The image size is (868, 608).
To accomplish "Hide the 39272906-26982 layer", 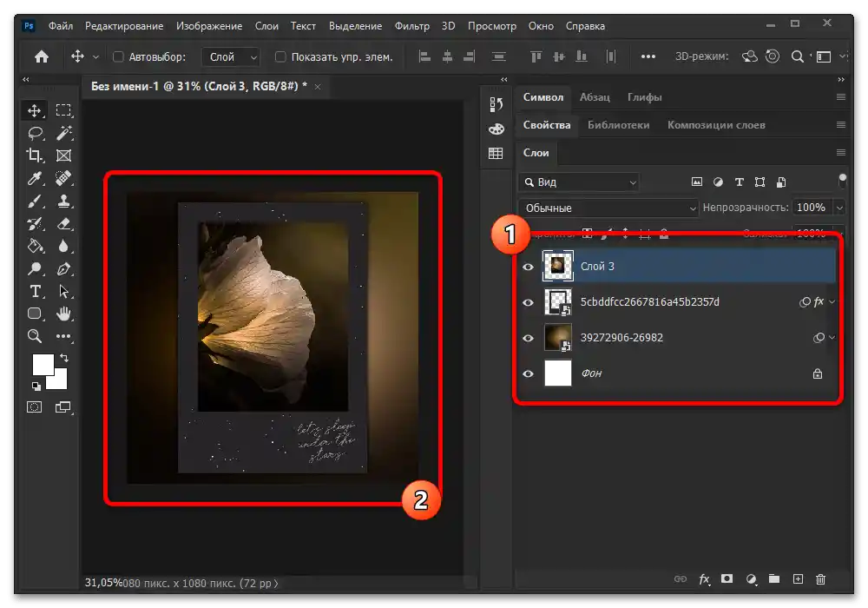I will click(528, 338).
